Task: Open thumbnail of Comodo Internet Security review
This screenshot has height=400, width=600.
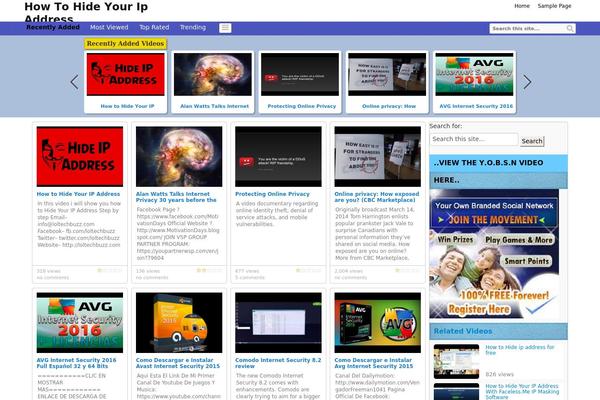Action: 278,323
